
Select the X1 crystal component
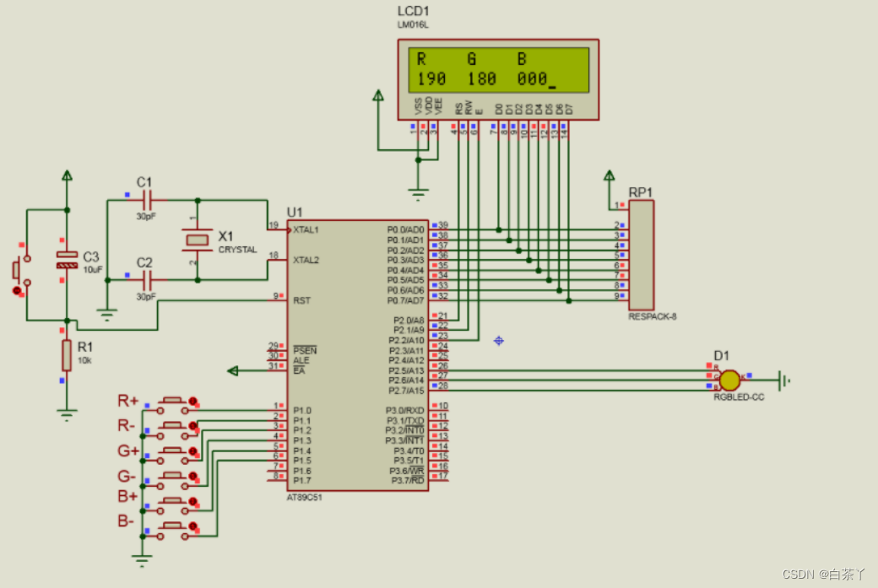(x=197, y=240)
